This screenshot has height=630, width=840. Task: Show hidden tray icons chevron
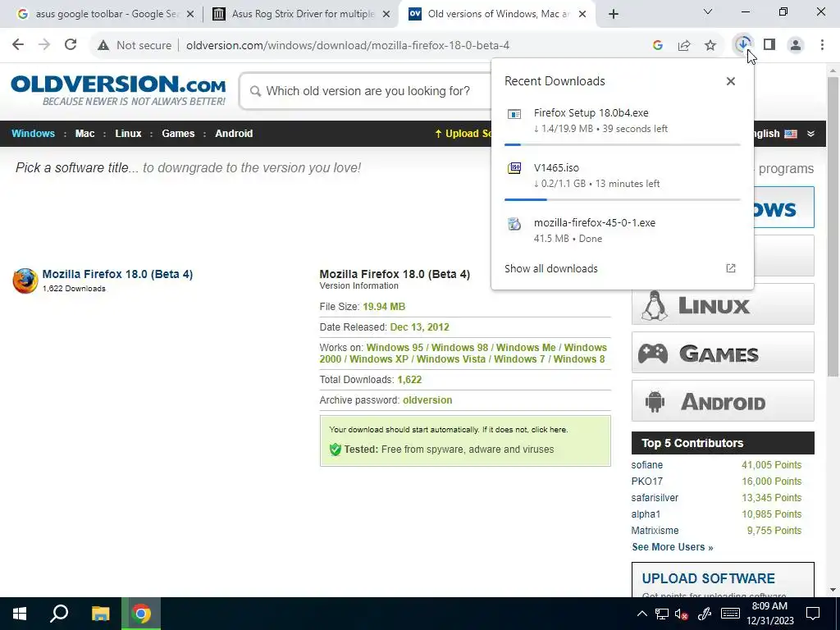click(x=641, y=614)
